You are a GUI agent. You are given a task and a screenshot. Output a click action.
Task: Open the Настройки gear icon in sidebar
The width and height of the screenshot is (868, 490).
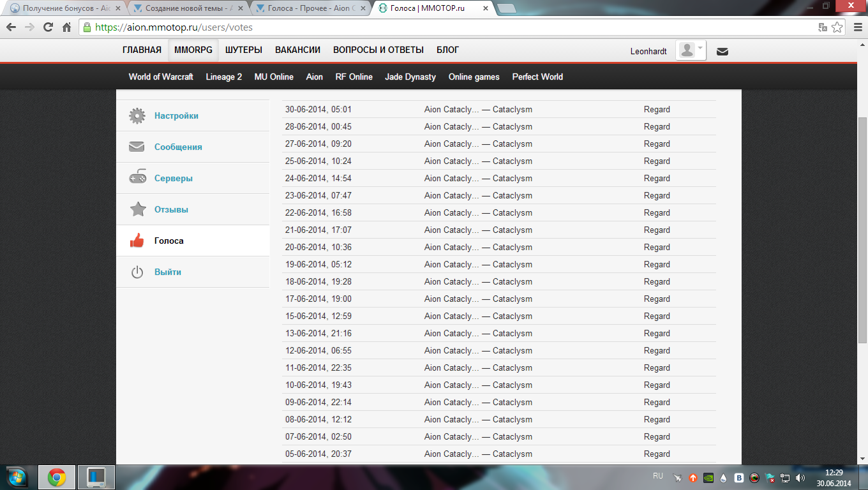point(137,115)
